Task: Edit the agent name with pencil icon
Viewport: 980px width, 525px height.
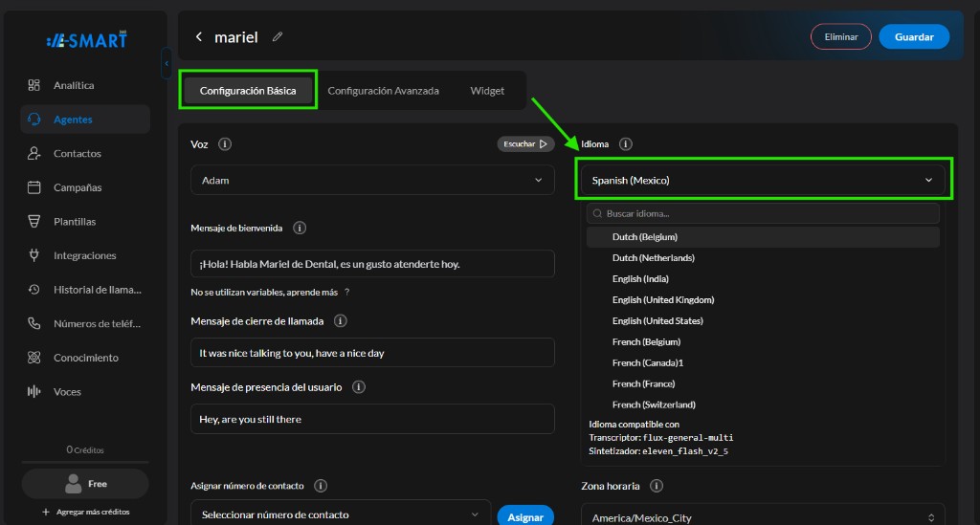Action: coord(278,37)
